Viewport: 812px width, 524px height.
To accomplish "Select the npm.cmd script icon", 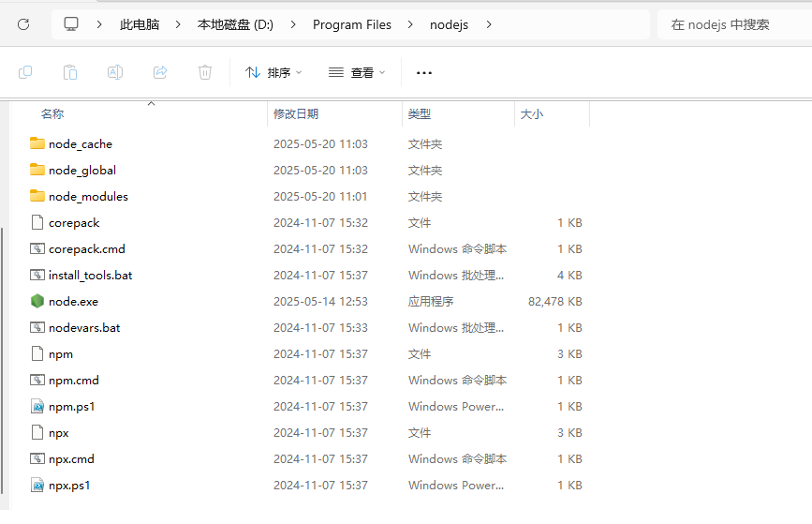I will (x=37, y=380).
